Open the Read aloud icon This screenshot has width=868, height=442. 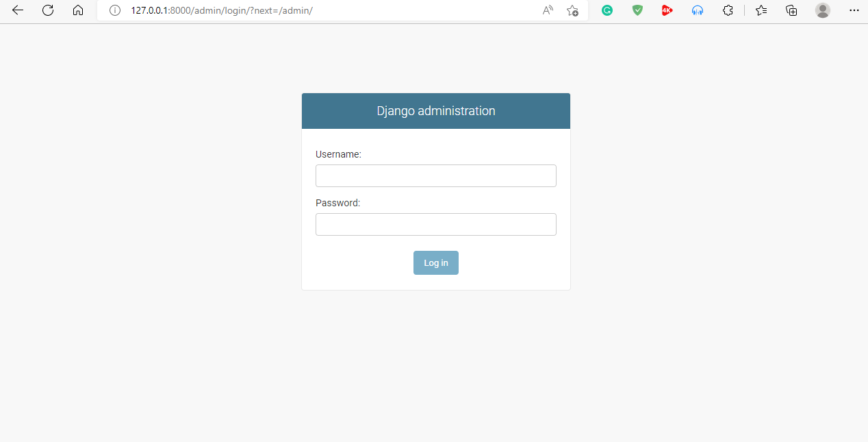(548, 10)
